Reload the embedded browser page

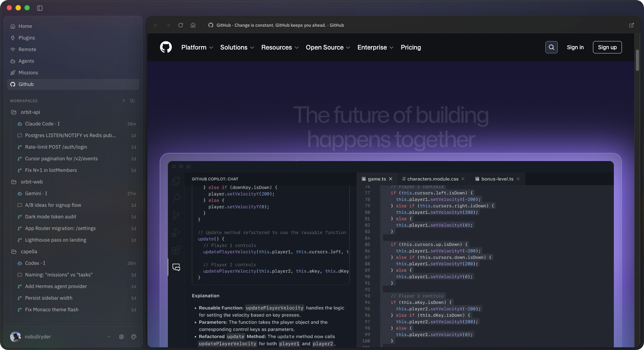coord(181,25)
